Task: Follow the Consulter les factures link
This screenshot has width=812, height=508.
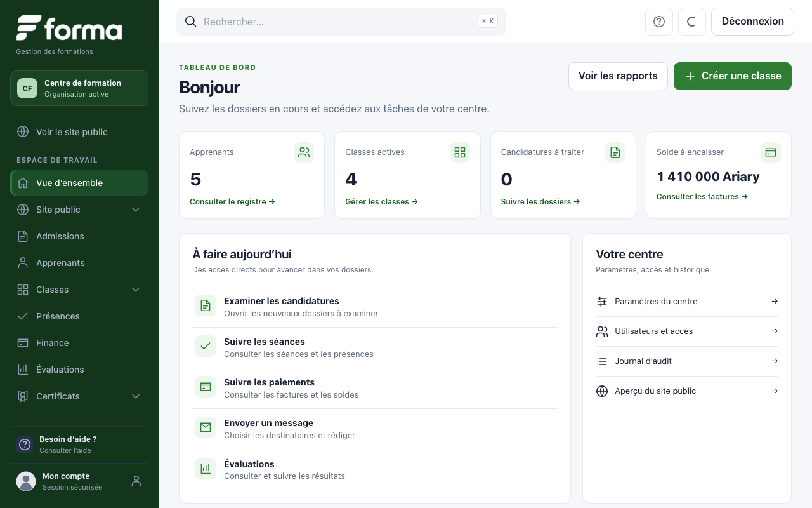Action: click(702, 197)
